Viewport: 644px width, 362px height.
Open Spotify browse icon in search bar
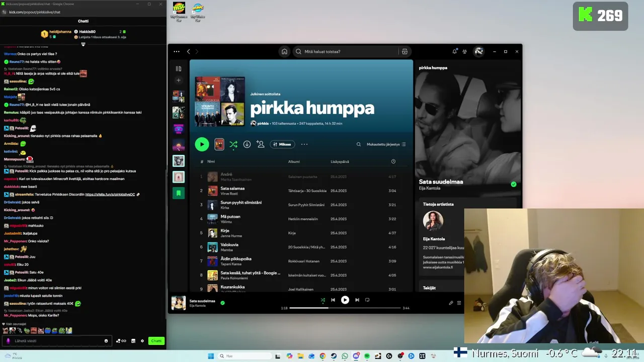[x=405, y=51]
